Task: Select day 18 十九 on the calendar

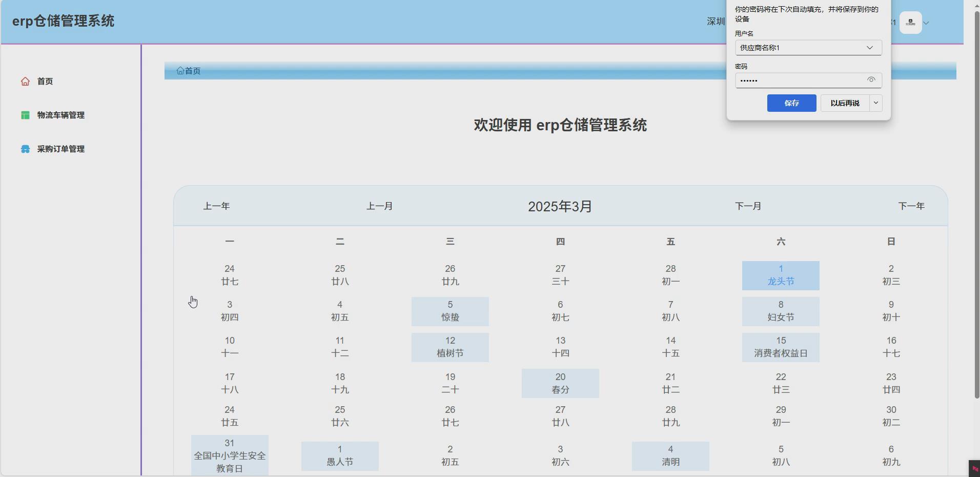Action: (x=340, y=383)
